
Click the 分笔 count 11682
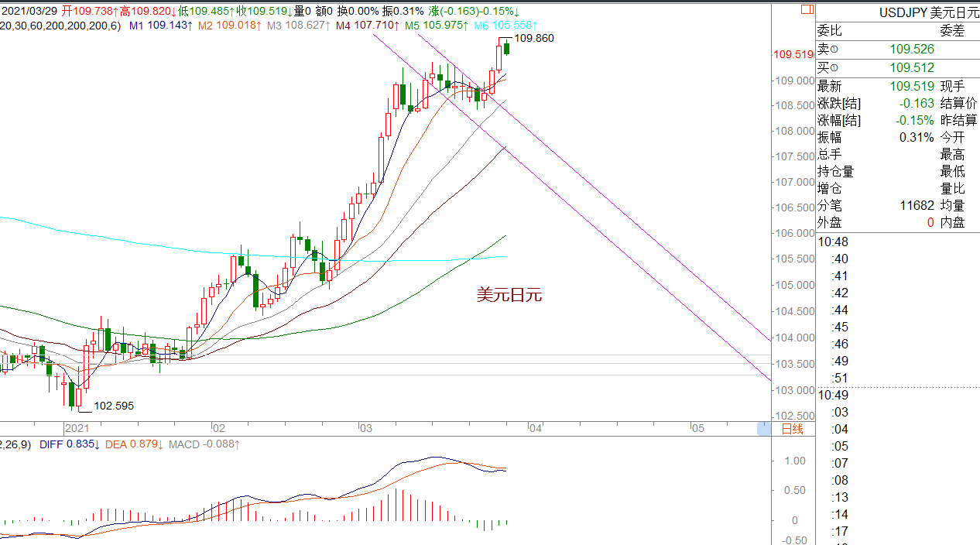[917, 205]
